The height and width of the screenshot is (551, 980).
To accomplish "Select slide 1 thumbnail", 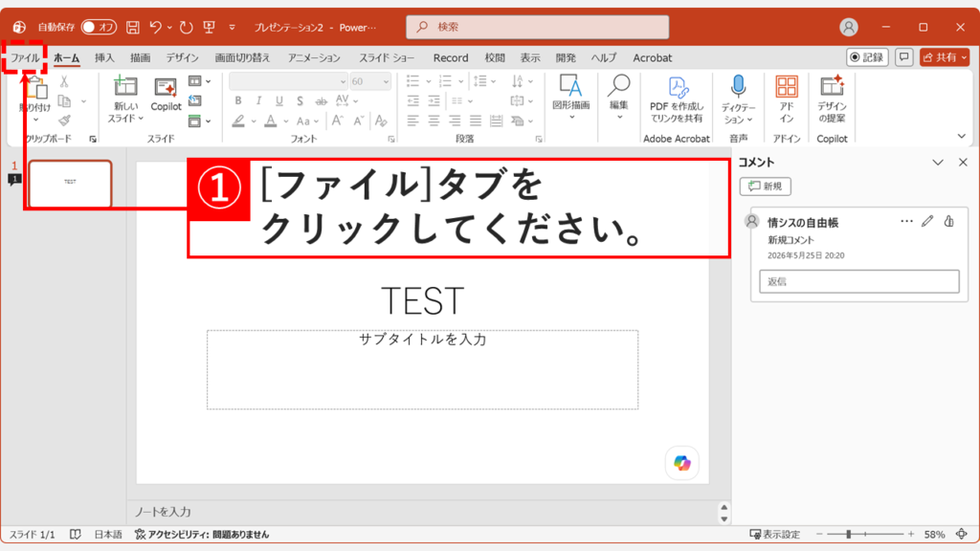I will pos(70,183).
